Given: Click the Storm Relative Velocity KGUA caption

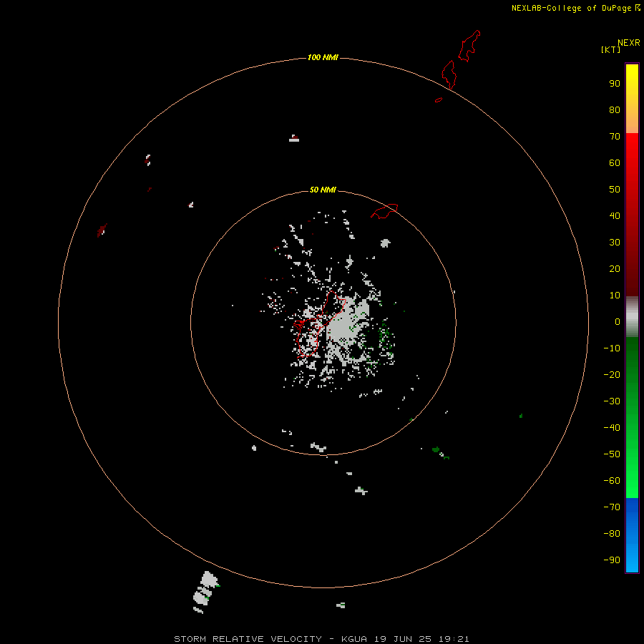Looking at the screenshot, I should click(x=321, y=639).
